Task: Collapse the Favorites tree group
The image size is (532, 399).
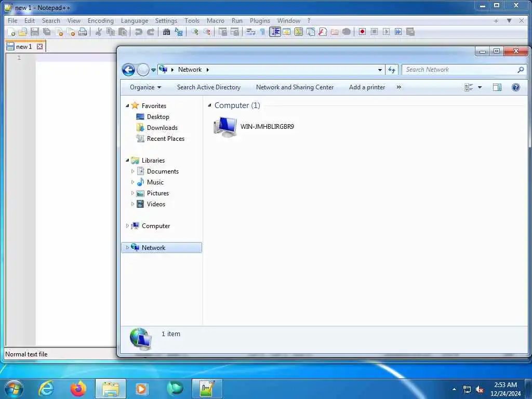Action: (x=127, y=106)
